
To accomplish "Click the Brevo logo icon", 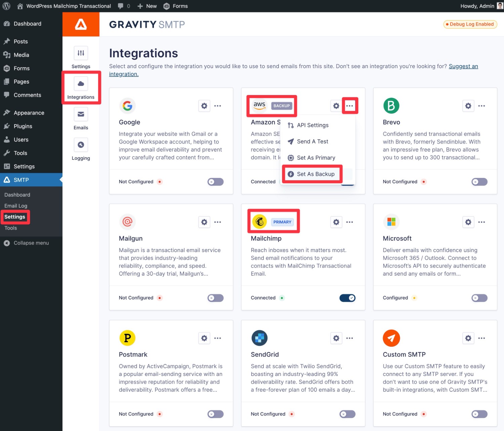I will (391, 106).
